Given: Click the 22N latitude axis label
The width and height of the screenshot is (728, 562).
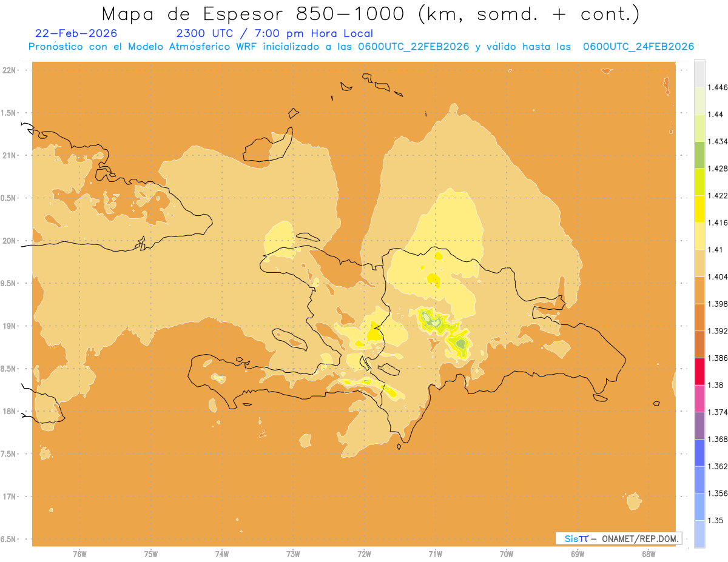Looking at the screenshot, I should point(8,70).
